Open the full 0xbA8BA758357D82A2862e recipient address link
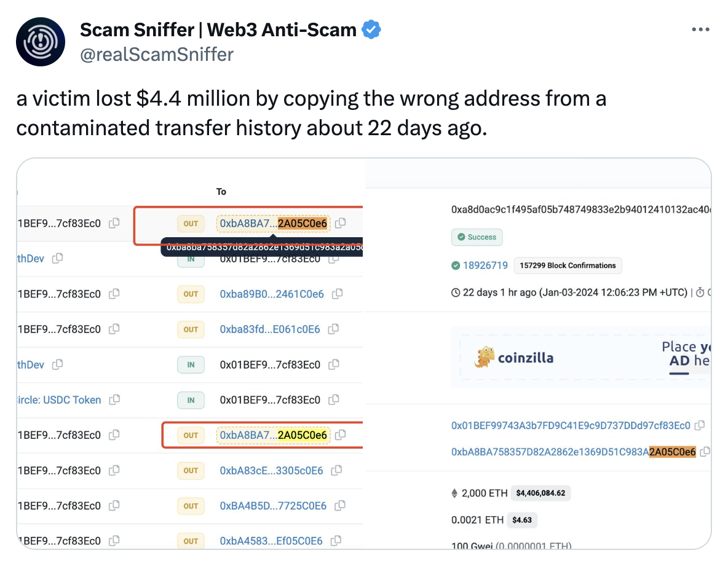Image resolution: width=728 pixels, height=569 pixels. coord(573,452)
